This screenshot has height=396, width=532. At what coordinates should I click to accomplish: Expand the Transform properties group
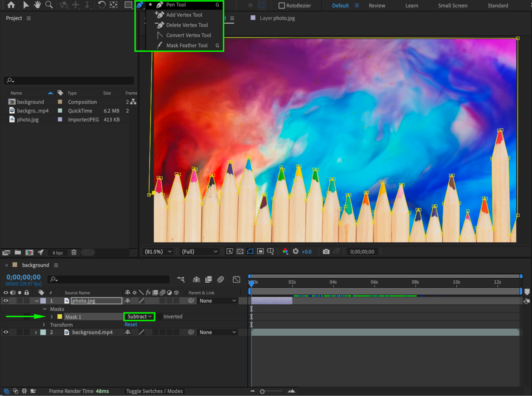[x=44, y=325]
